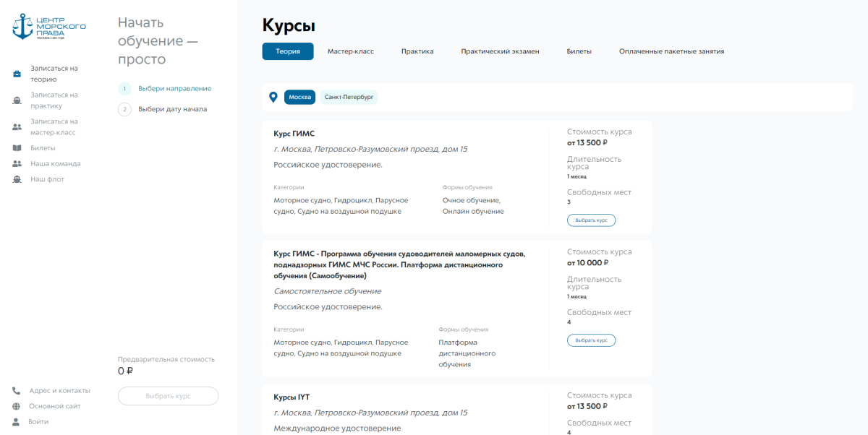Open Записаться на практику in sidebar
Image resolution: width=868 pixels, height=435 pixels.
(54, 100)
